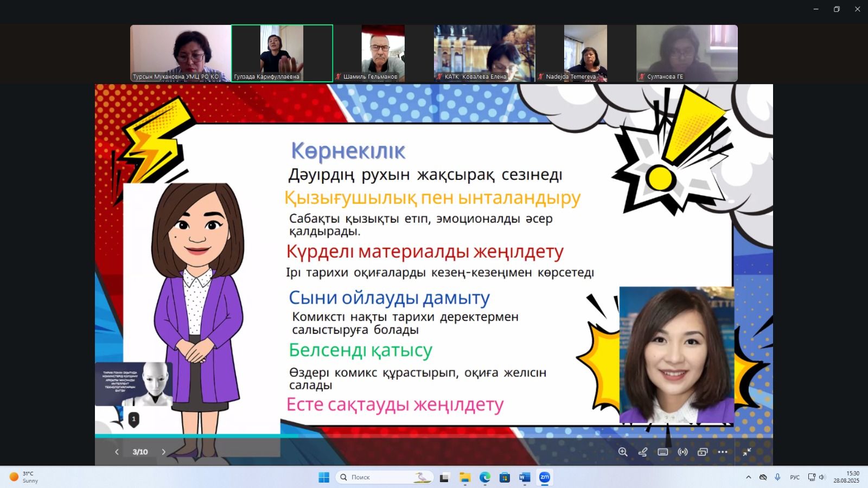Click the 3/10 slide counter

click(x=140, y=452)
